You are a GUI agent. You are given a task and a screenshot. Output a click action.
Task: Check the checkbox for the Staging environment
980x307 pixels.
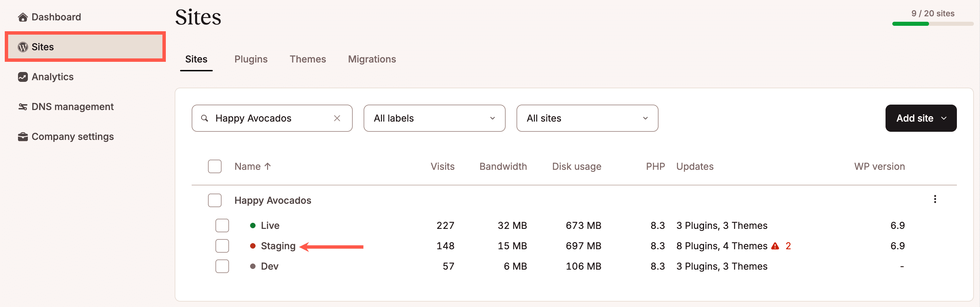click(x=222, y=246)
